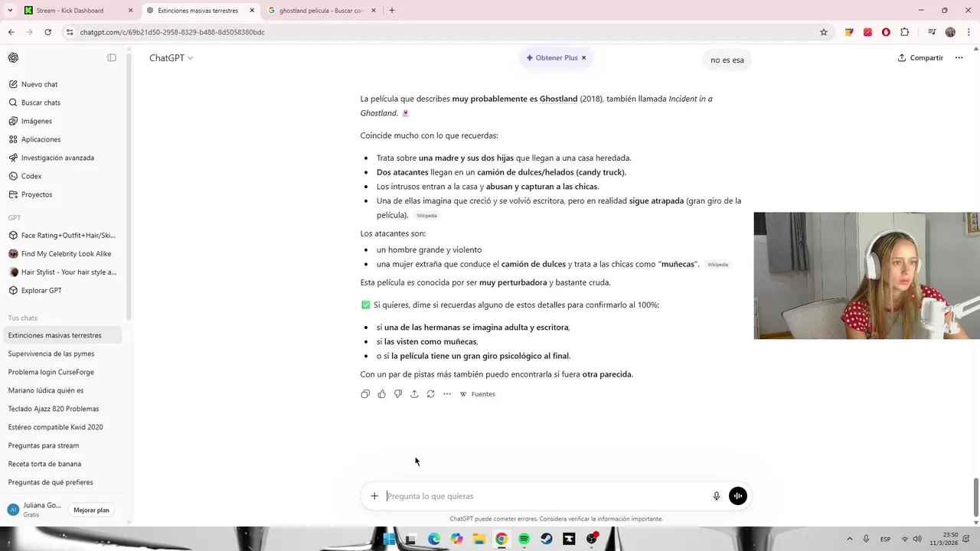The width and height of the screenshot is (980, 551).
Task: Click the thumbs up icon
Action: (381, 394)
